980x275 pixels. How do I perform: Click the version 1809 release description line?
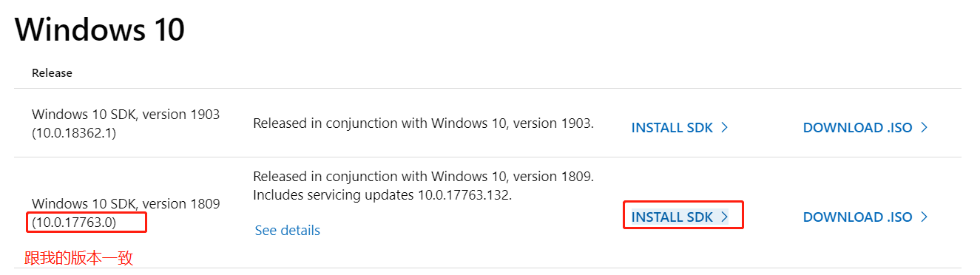coord(423,177)
